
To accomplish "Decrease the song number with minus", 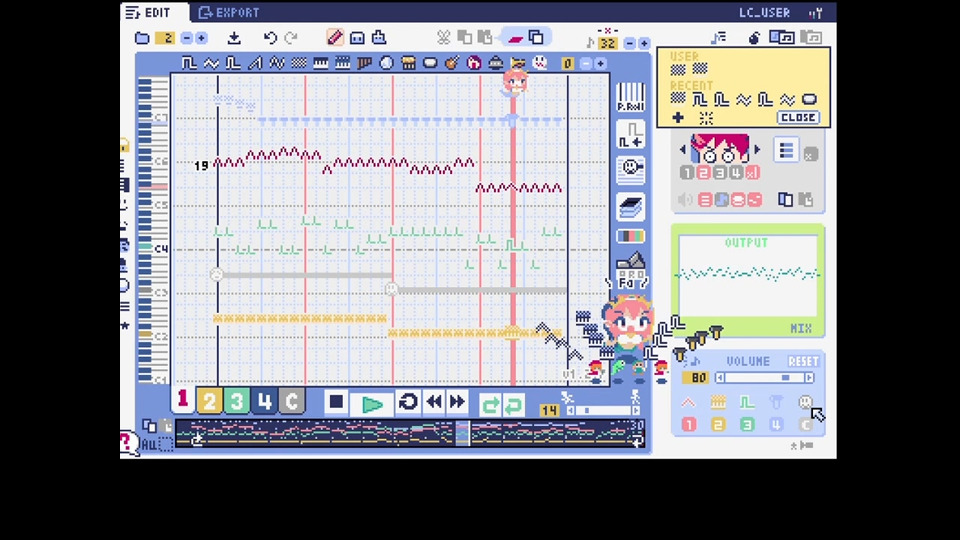I will (x=186, y=38).
